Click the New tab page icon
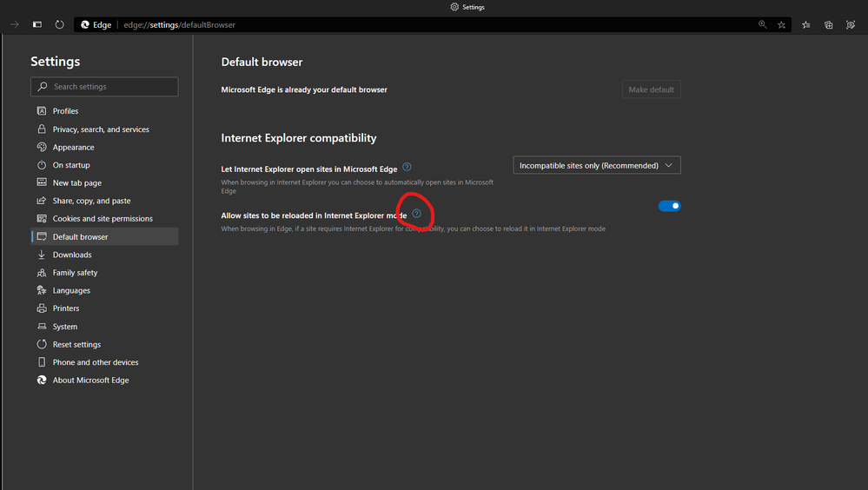 pos(42,182)
